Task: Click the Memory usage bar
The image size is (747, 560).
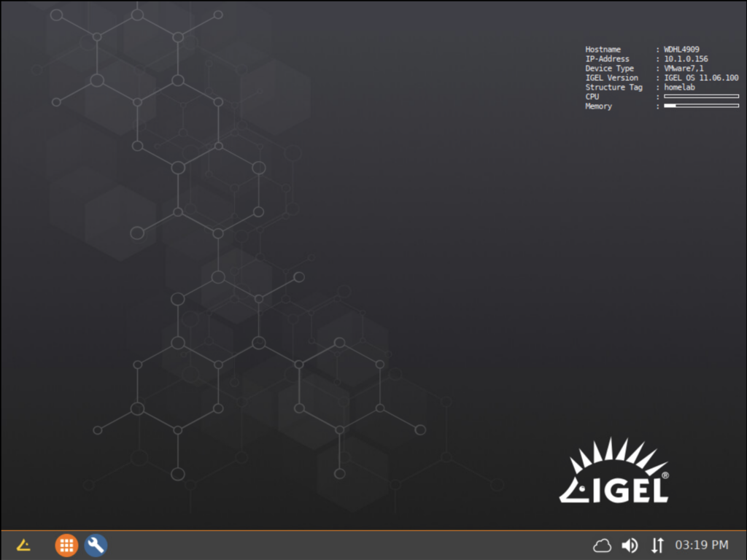Action: tap(701, 106)
